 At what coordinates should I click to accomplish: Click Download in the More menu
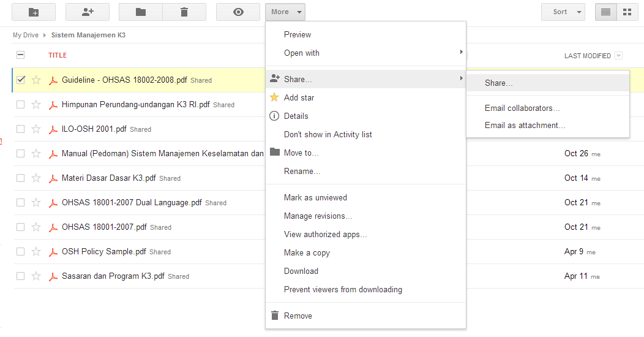301,271
